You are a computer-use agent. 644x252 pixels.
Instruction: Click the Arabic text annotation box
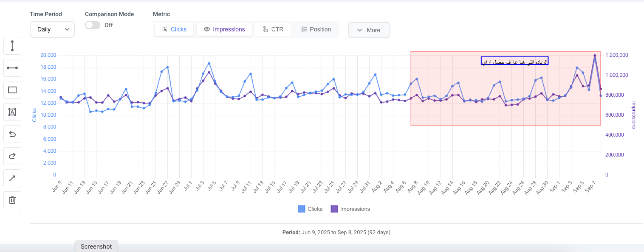point(514,61)
